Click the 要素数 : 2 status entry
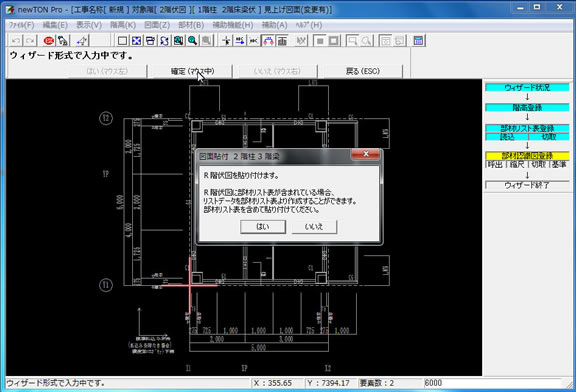Image resolution: width=576 pixels, height=392 pixels. (377, 383)
